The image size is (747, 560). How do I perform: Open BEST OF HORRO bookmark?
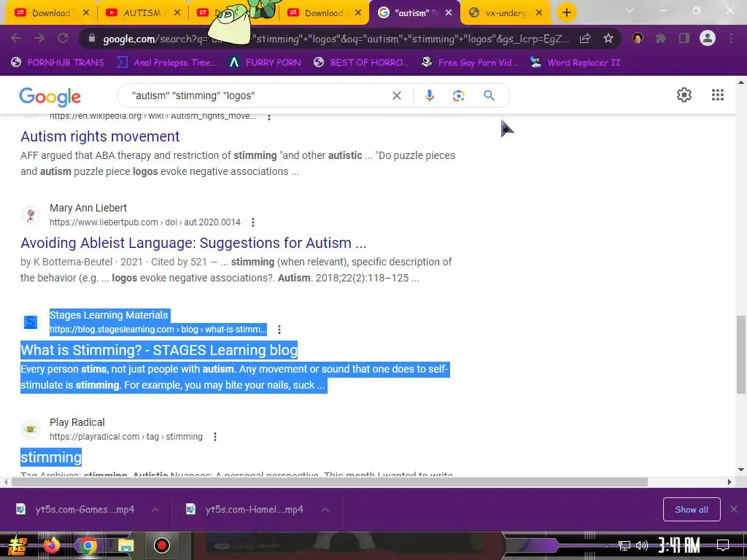362,63
